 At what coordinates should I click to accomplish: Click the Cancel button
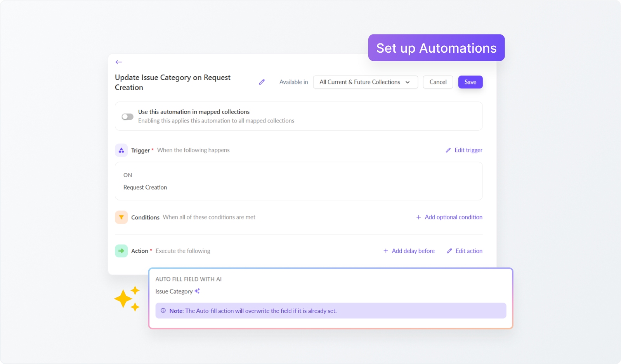pyautogui.click(x=438, y=82)
